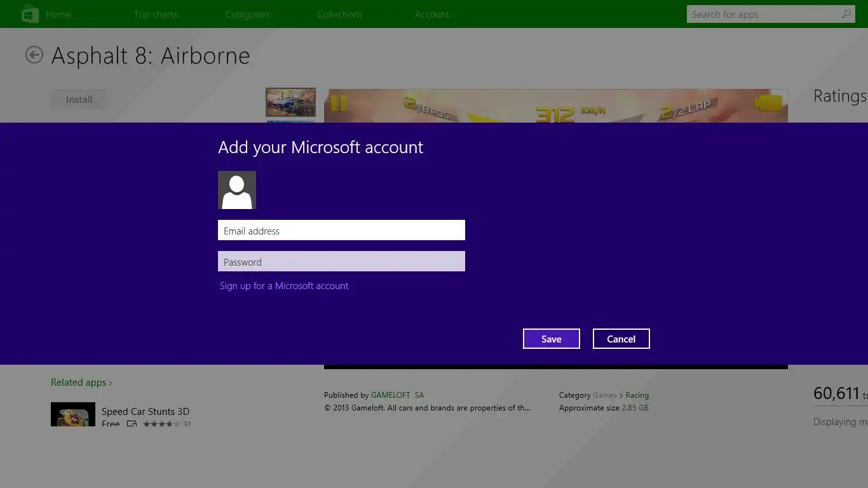This screenshot has height=488, width=868.
Task: Click the search magnifier icon
Action: point(846,14)
